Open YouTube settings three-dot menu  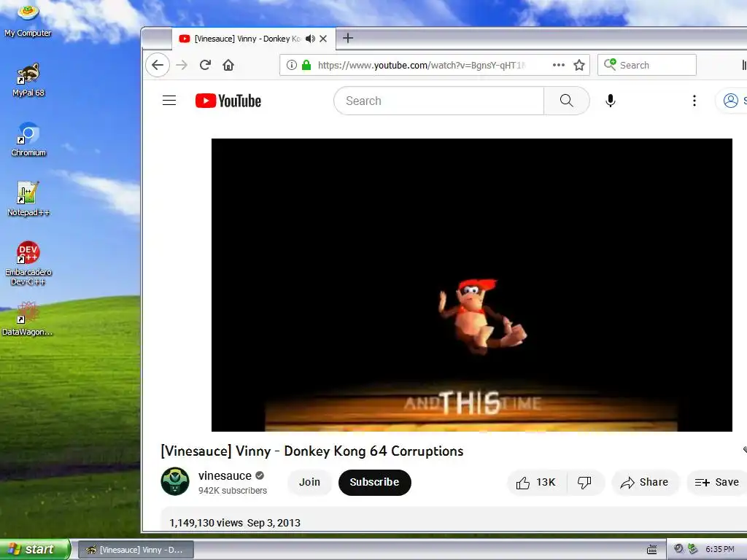694,101
